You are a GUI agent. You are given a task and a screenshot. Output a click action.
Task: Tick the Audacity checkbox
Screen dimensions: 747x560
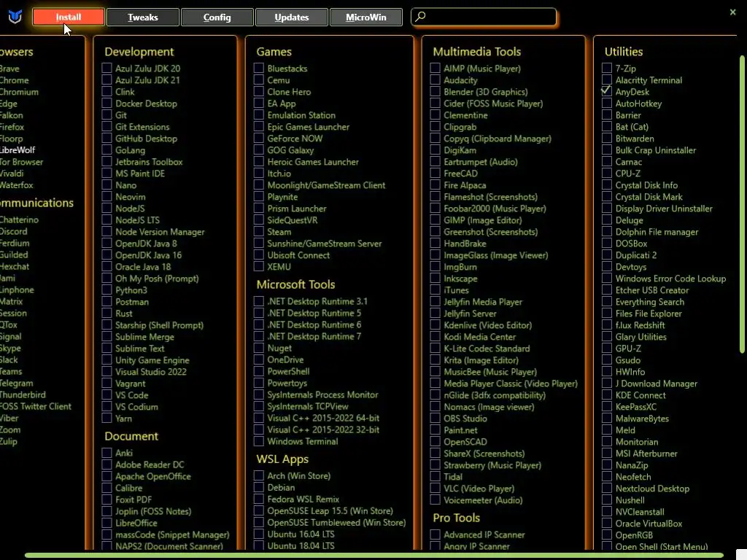pos(435,80)
